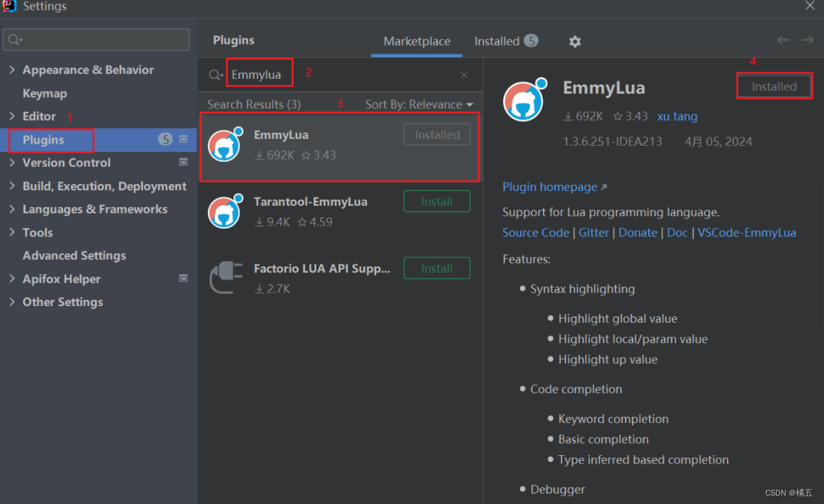This screenshot has height=504, width=824.
Task: Click the Type inferred based completion text
Action: pyautogui.click(x=643, y=460)
